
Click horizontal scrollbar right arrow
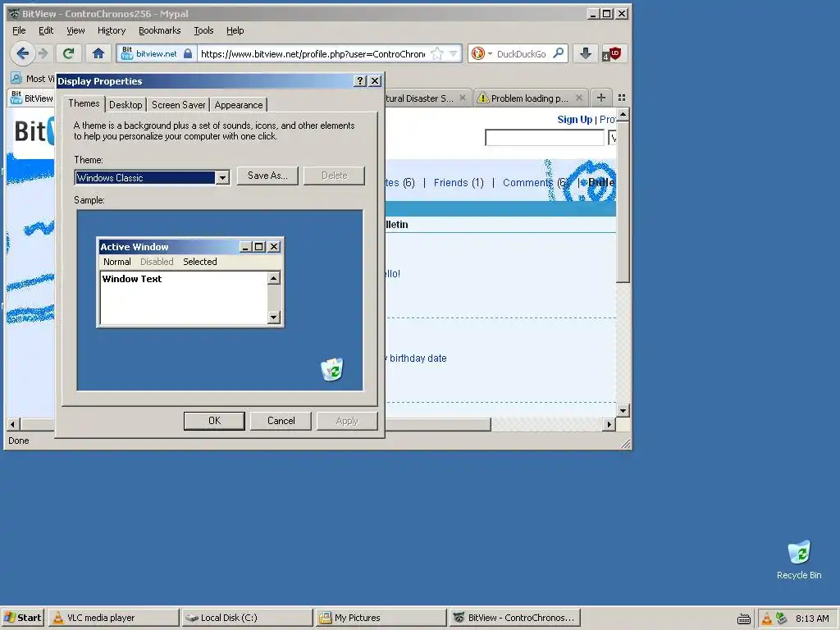(609, 424)
